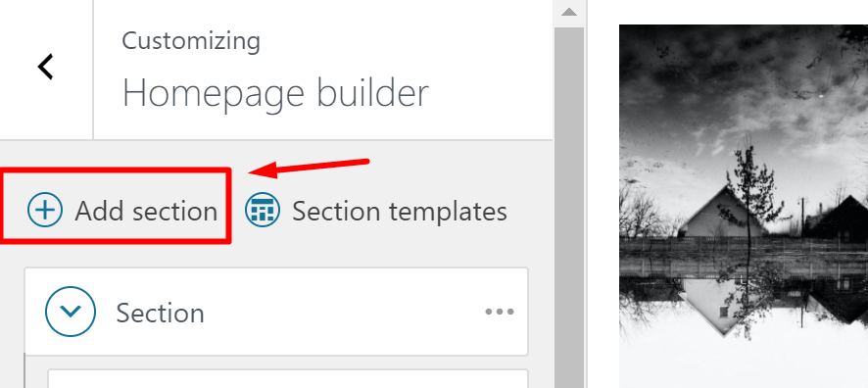Screen dimensions: 868x388
Task: Click the Homepage builder heading
Action: pos(275,93)
